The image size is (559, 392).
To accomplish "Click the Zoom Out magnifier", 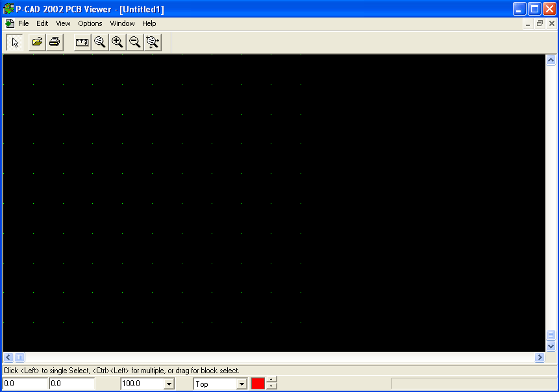I will click(135, 42).
